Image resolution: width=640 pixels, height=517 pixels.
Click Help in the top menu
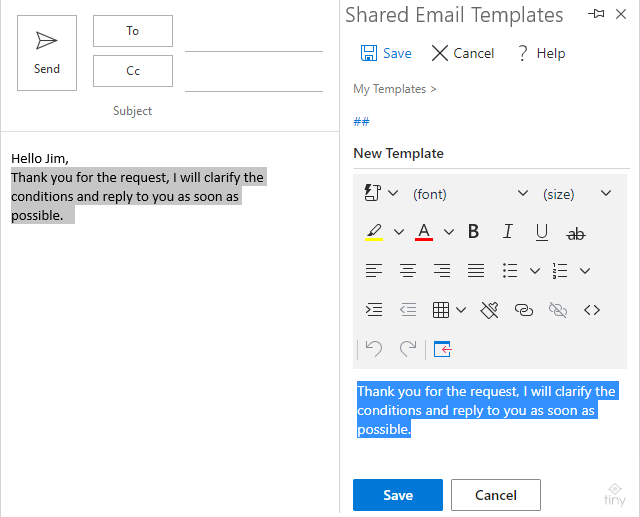click(541, 53)
